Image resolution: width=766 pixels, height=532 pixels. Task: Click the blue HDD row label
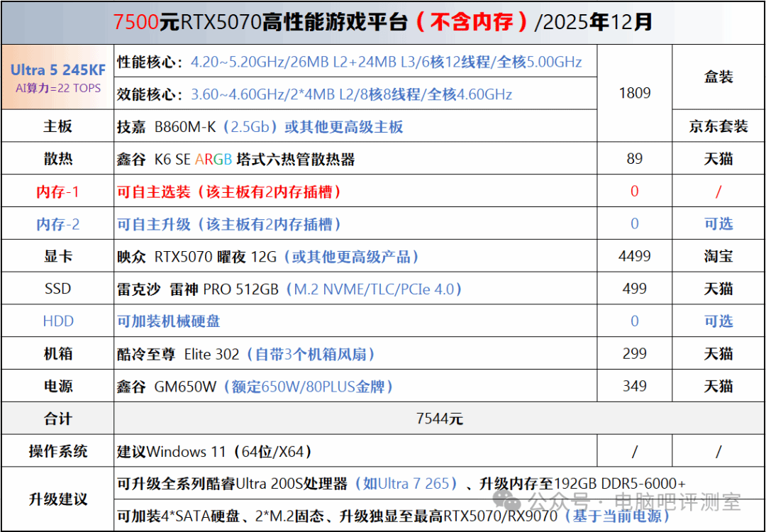(57, 321)
